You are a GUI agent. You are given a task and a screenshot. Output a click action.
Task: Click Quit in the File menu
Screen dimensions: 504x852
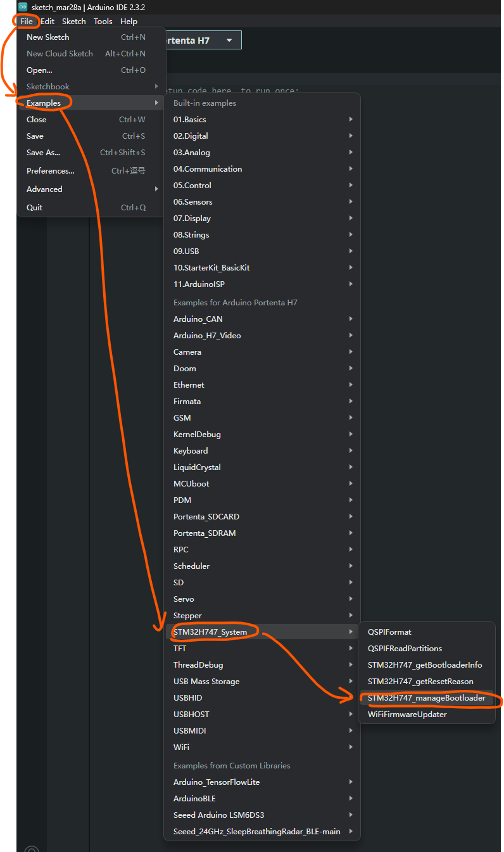[34, 208]
